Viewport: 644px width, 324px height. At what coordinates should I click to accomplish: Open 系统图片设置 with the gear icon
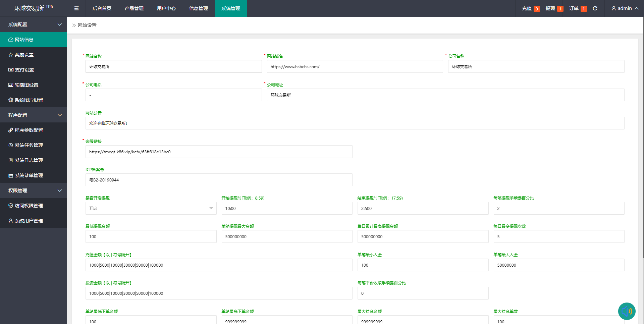(x=29, y=100)
